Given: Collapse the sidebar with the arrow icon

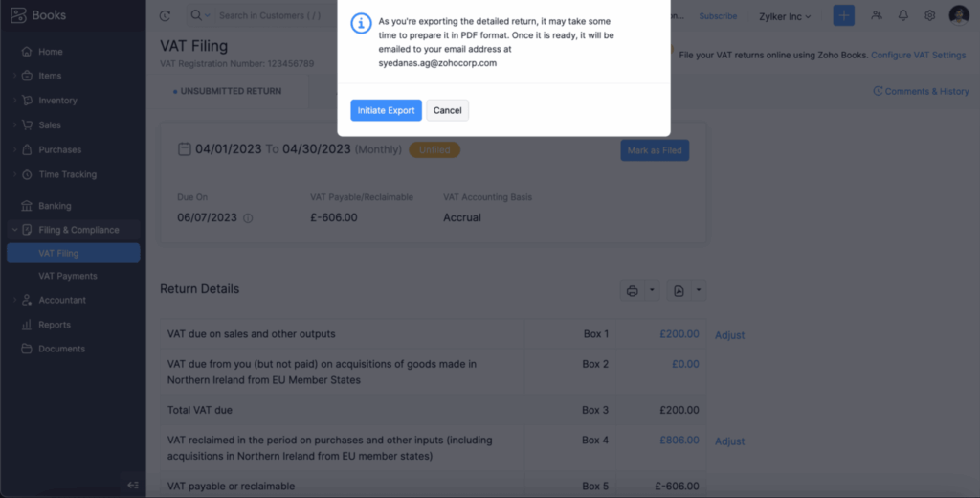Looking at the screenshot, I should tap(133, 485).
